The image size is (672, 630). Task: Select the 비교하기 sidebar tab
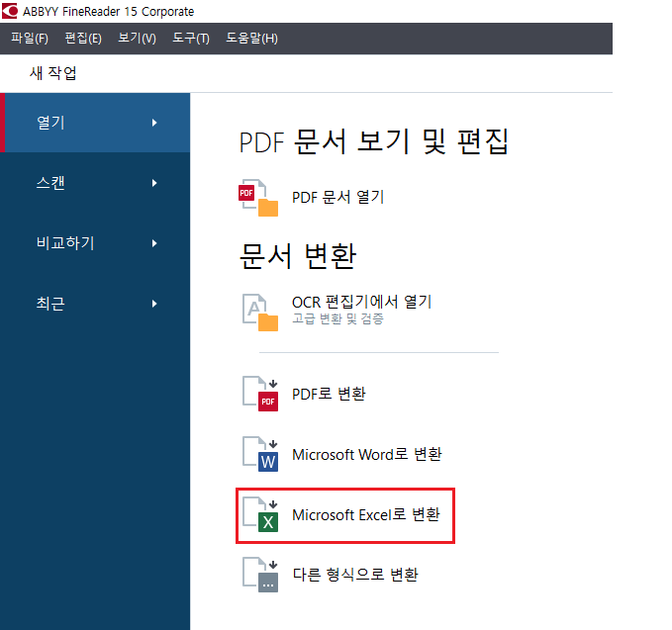95,243
